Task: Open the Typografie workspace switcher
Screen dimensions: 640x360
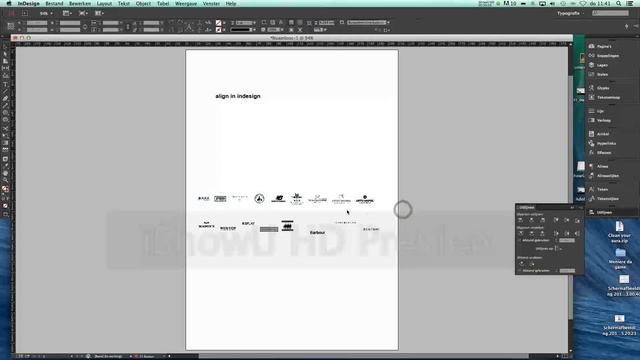Action: [571, 13]
